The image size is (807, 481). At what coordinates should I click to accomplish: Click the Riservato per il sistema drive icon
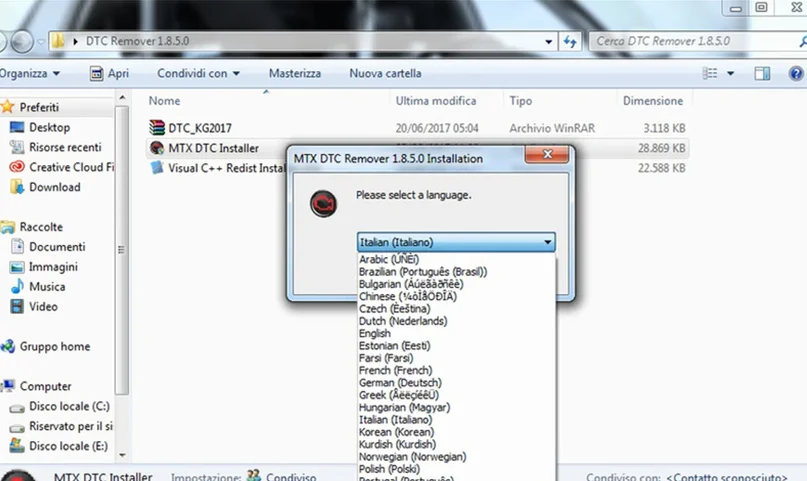point(17,428)
